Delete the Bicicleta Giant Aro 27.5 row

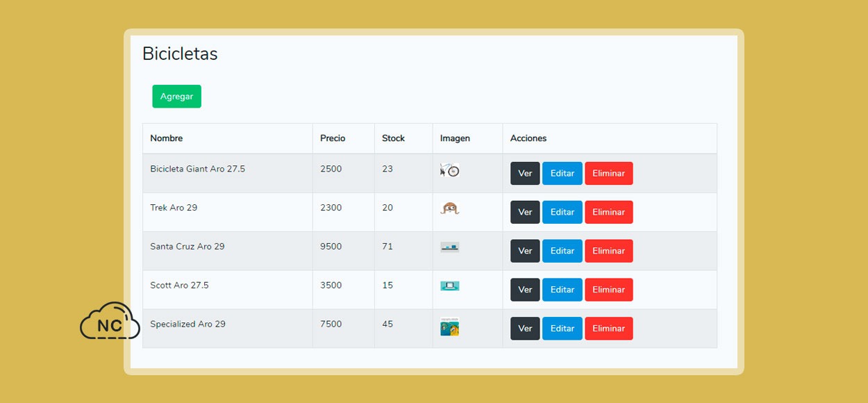click(609, 174)
